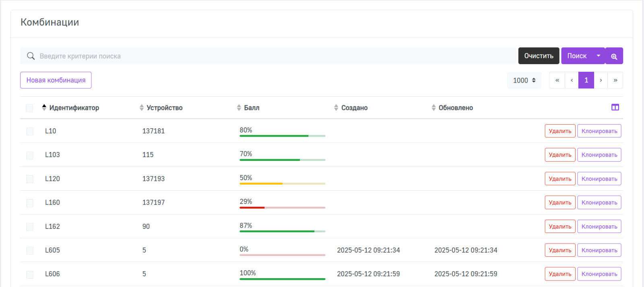Click device value 137197
This screenshot has height=287, width=644.
point(153,202)
